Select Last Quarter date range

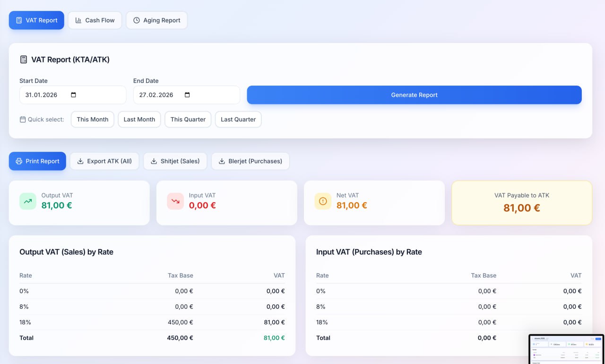click(238, 120)
